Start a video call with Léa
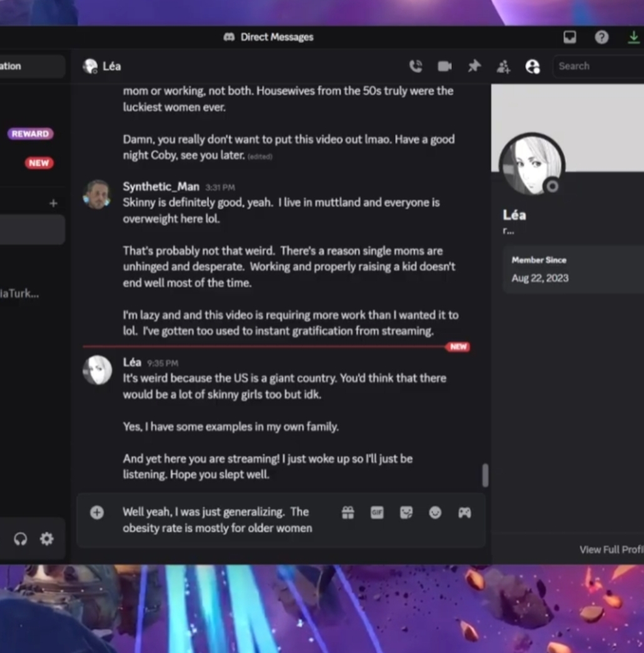The width and height of the screenshot is (644, 653). pyautogui.click(x=444, y=66)
